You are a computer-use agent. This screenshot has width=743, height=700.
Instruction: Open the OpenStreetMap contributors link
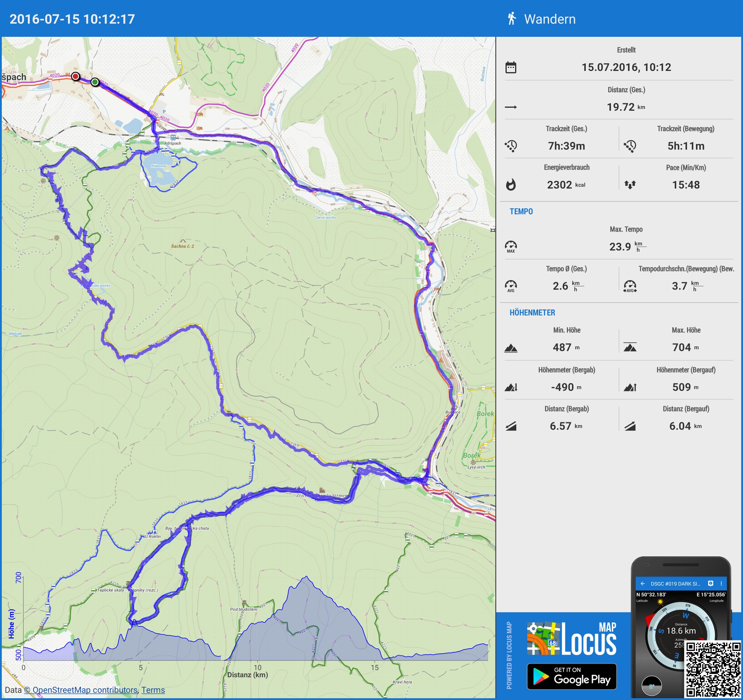click(x=81, y=690)
